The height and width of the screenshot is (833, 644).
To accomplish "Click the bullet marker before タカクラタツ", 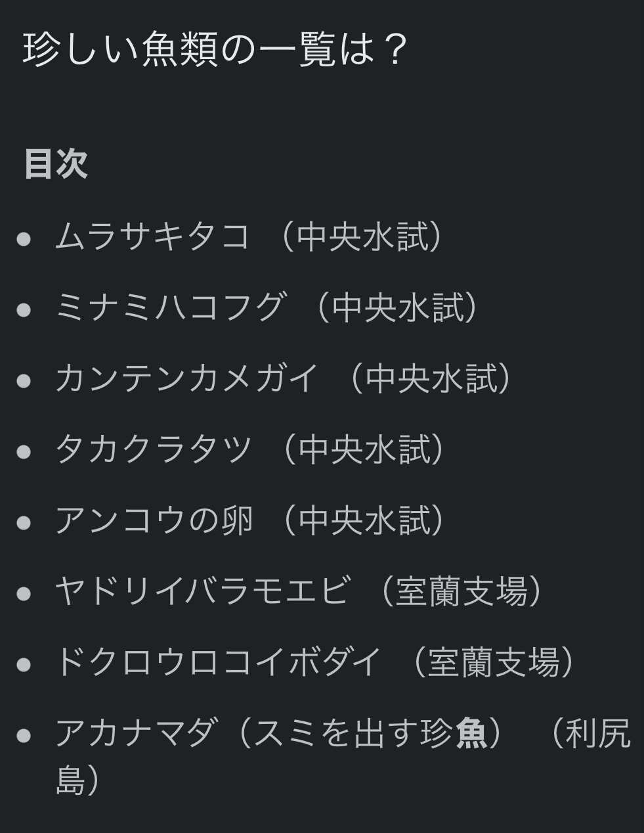I will tap(24, 451).
